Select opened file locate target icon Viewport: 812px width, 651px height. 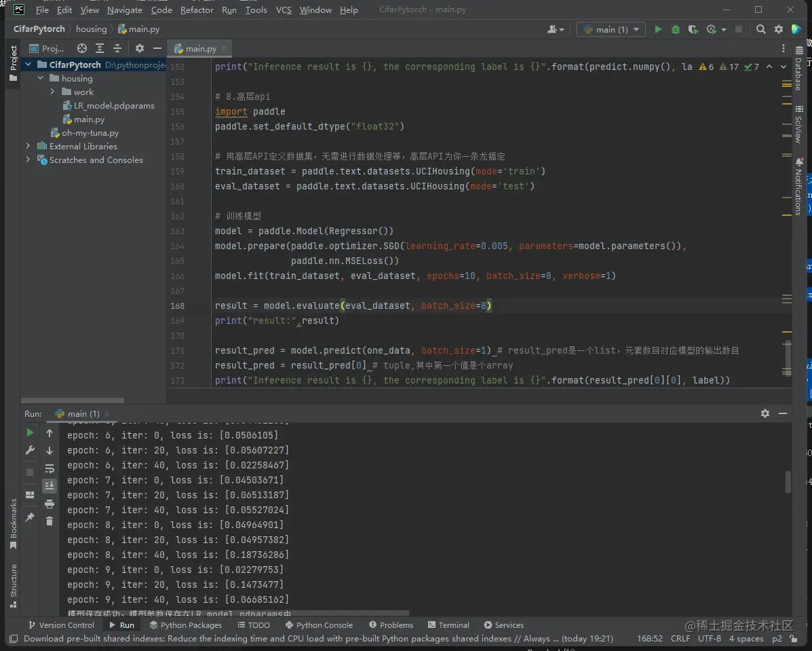pos(82,48)
